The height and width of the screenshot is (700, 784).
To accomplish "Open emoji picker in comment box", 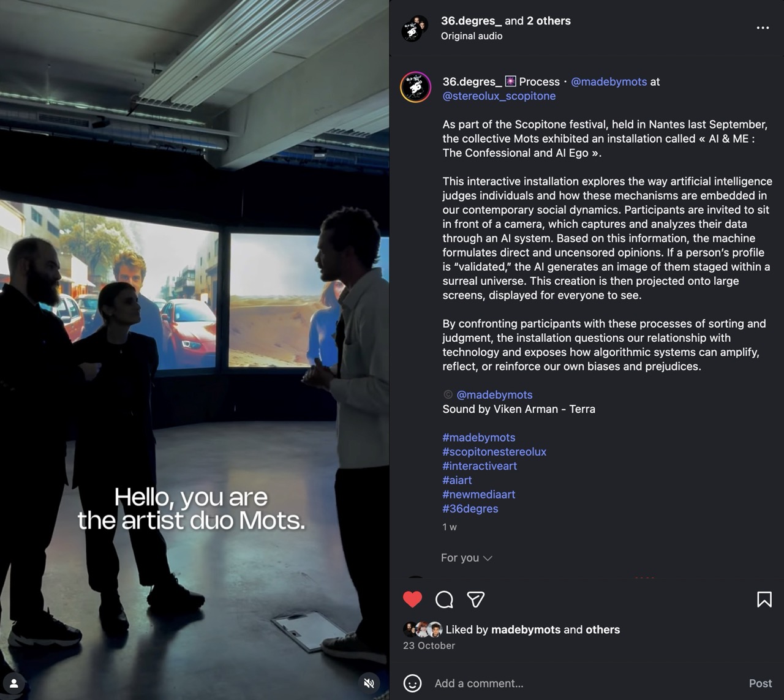I will [412, 683].
